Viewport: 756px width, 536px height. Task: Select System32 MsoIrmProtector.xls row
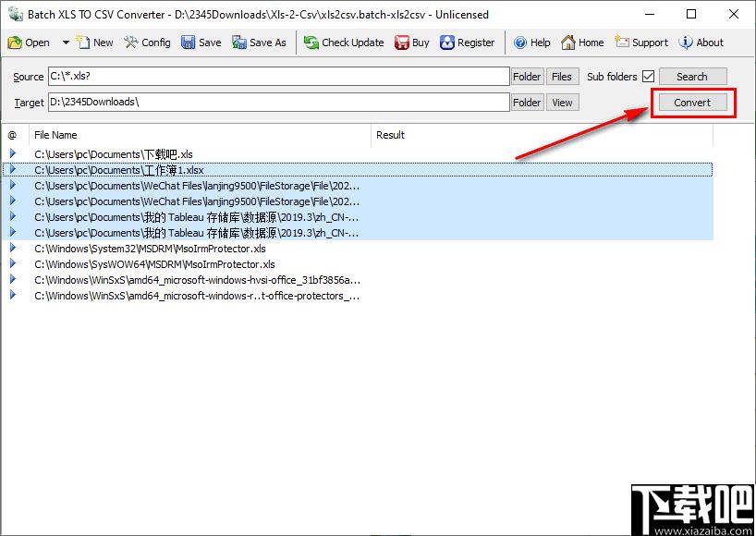(358, 249)
